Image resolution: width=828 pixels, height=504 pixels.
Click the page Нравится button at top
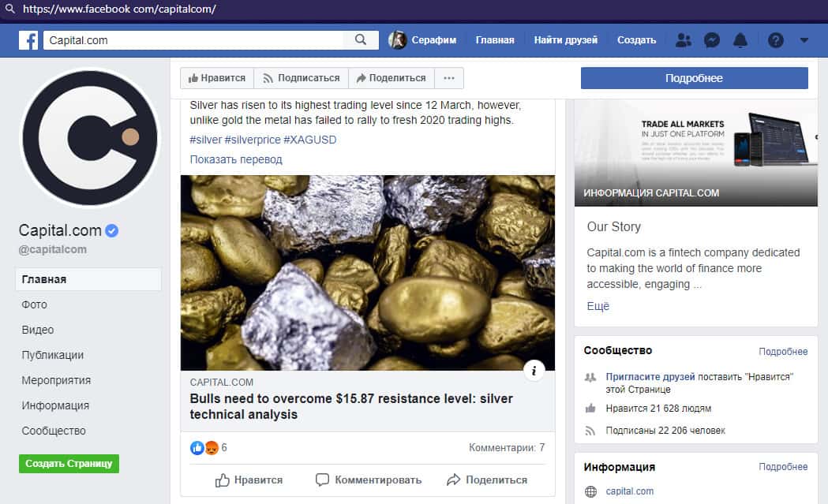(x=217, y=78)
